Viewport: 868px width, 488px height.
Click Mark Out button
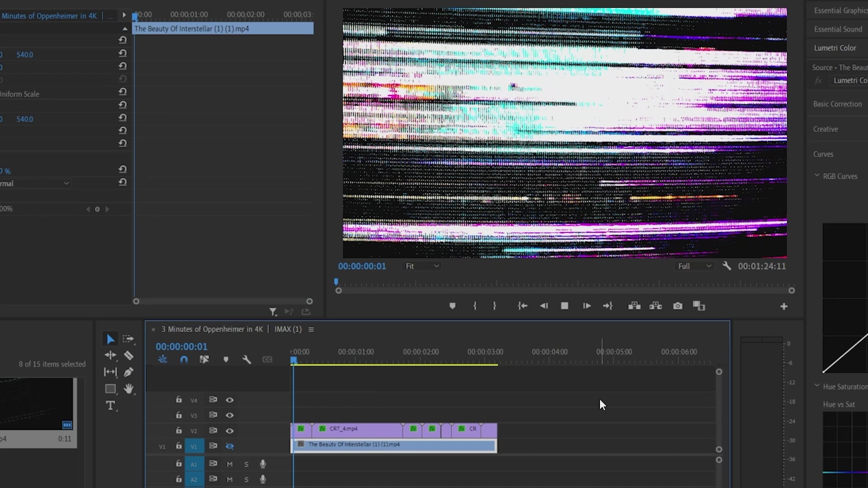pos(495,306)
